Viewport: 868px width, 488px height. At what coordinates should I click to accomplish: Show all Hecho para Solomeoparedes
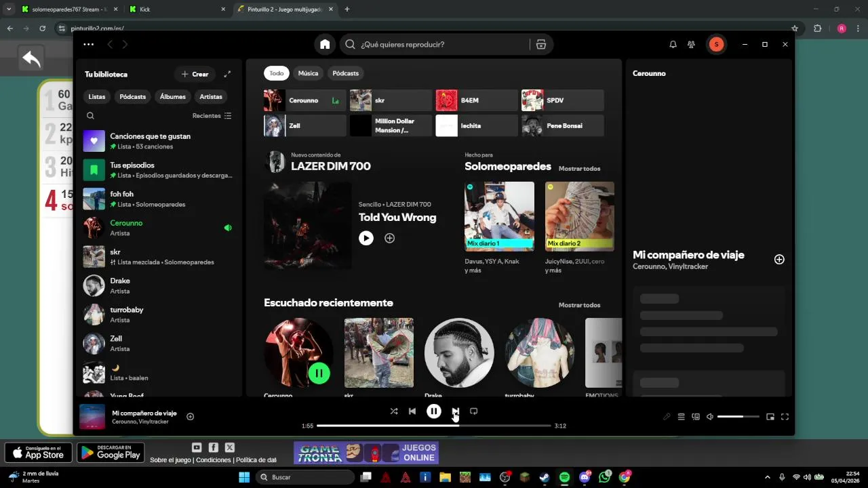(x=579, y=168)
